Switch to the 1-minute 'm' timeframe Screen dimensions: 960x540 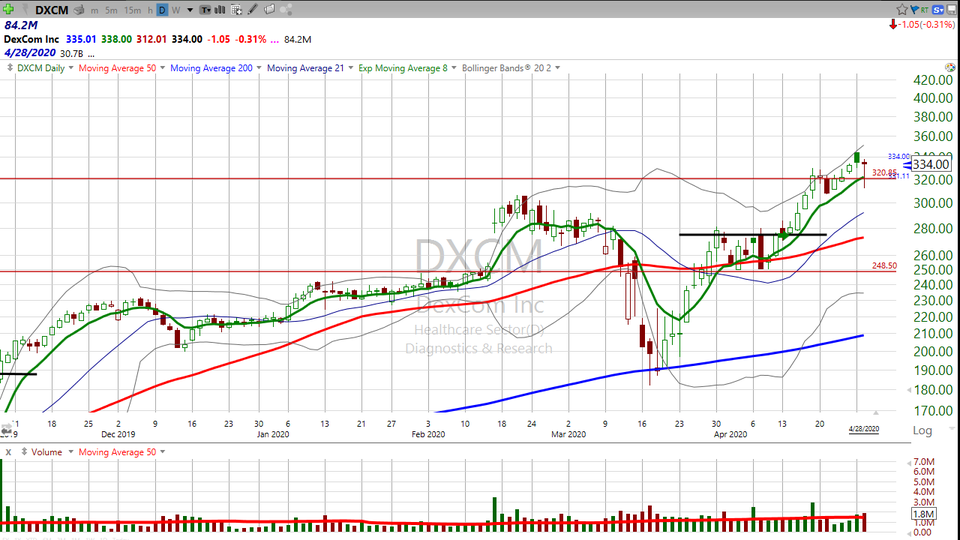(x=94, y=10)
